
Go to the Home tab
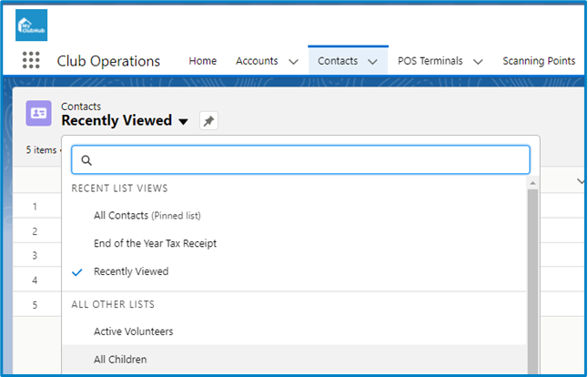pos(202,61)
